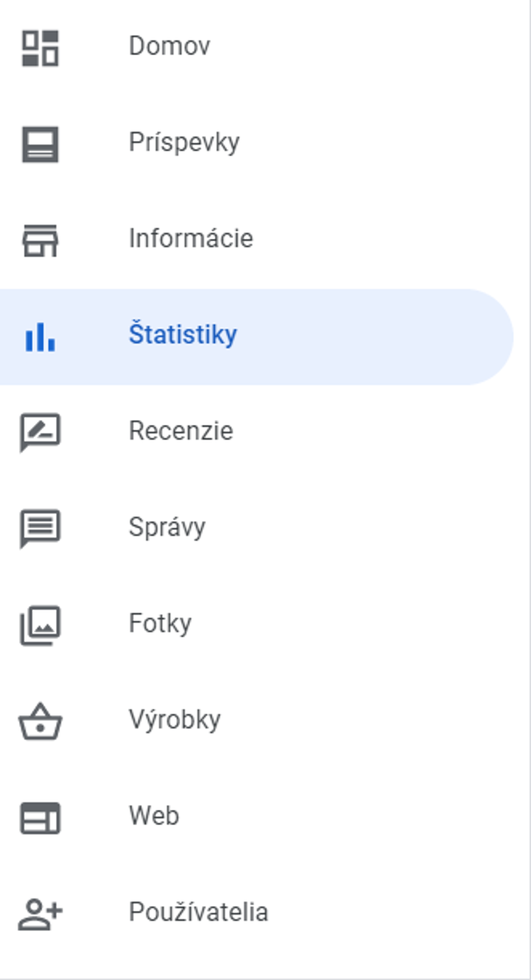Viewport: 531px width, 980px height.
Task: Select the highlighted Štatistiky item
Action: click(x=257, y=337)
